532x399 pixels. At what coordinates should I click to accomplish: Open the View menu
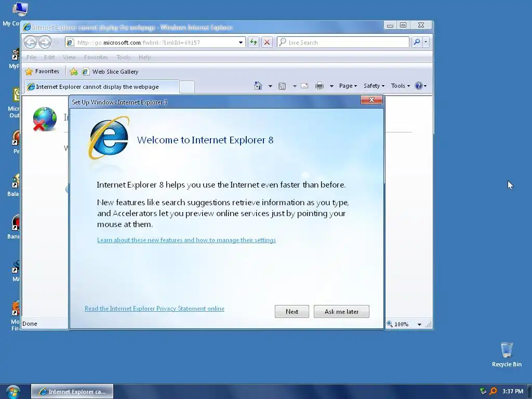point(69,57)
